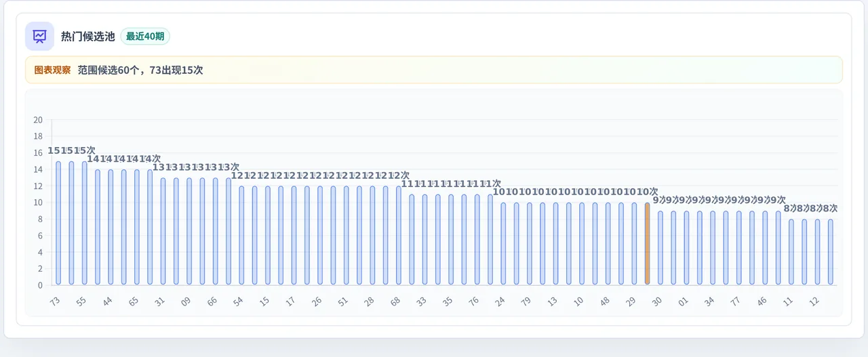Click the x-axis label 09
868x357 pixels.
pyautogui.click(x=186, y=300)
